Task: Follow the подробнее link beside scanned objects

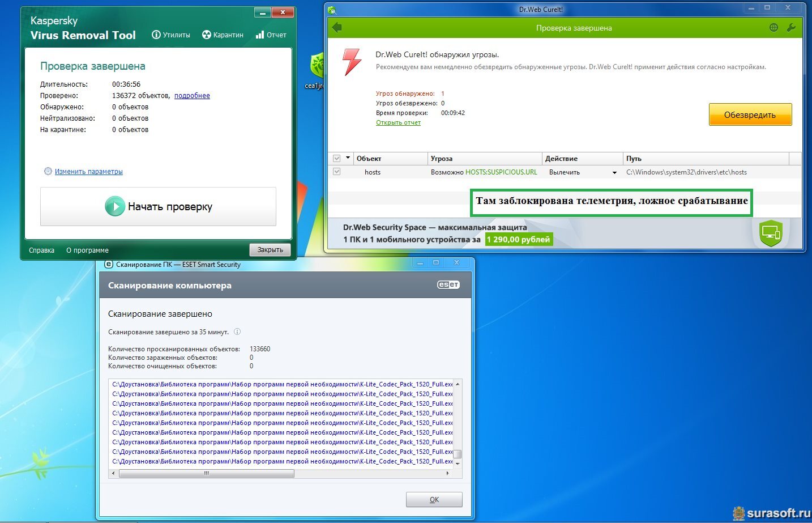Action: coord(192,96)
